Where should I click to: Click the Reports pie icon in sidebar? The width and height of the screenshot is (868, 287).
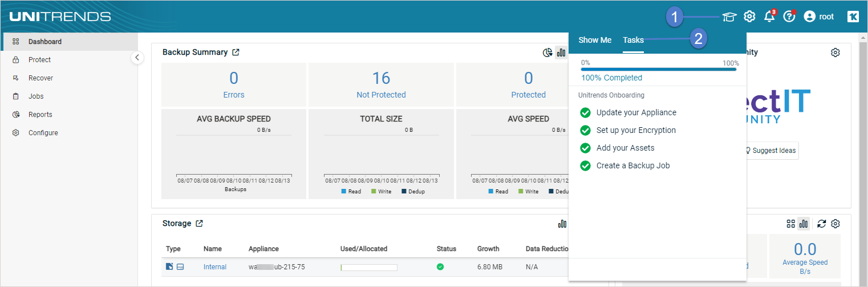(x=16, y=115)
